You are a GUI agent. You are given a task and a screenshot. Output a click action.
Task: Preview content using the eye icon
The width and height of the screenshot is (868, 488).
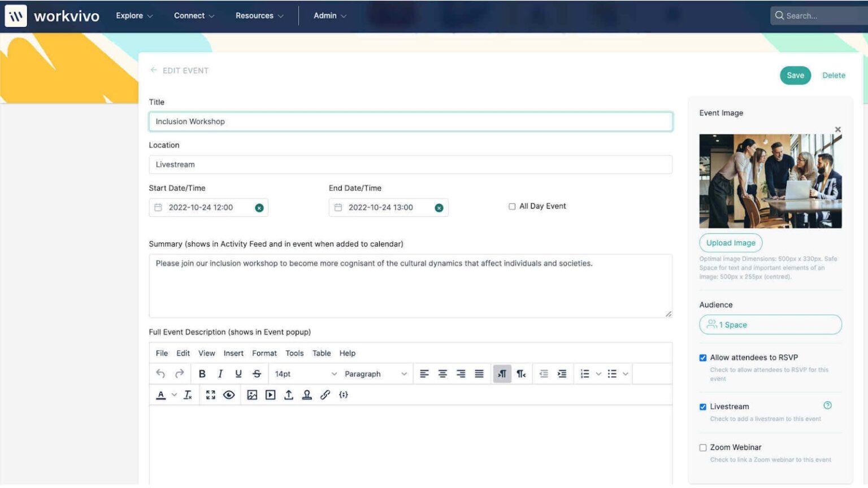click(x=229, y=395)
